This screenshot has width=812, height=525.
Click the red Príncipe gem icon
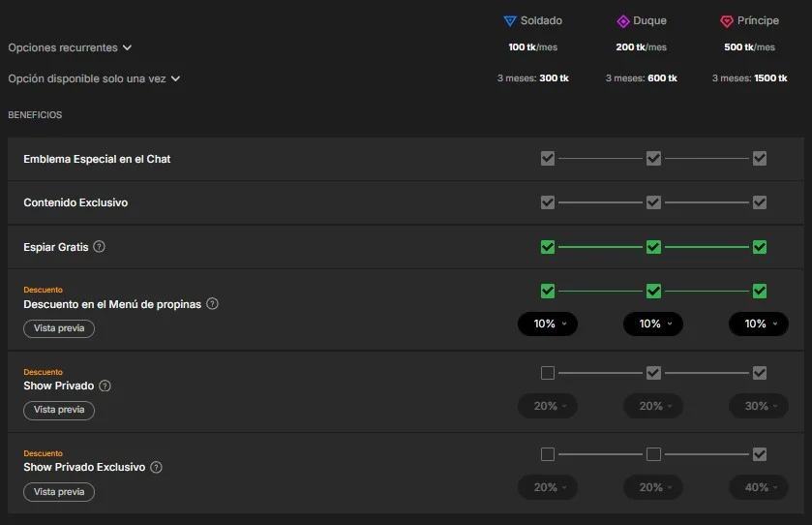[727, 21]
